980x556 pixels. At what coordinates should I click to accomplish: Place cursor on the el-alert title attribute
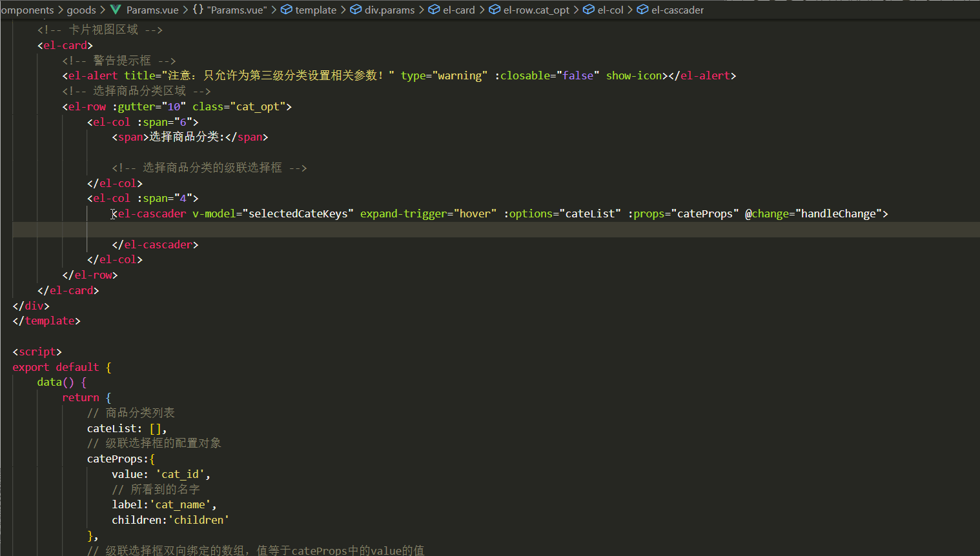click(x=139, y=75)
